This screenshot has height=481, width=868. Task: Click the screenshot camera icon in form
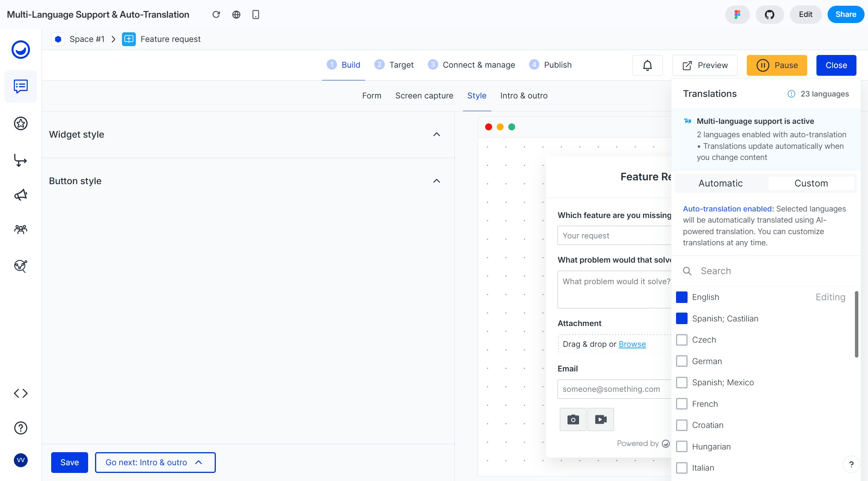point(573,419)
